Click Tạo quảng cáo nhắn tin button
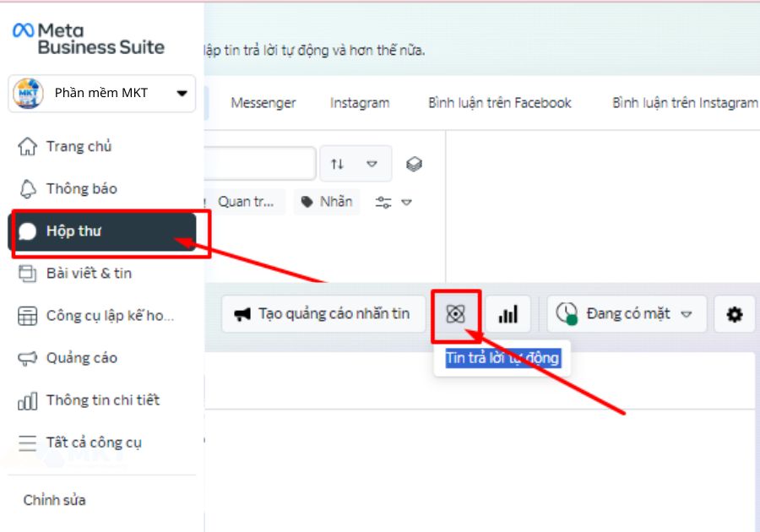Image resolution: width=760 pixels, height=532 pixels. click(323, 314)
